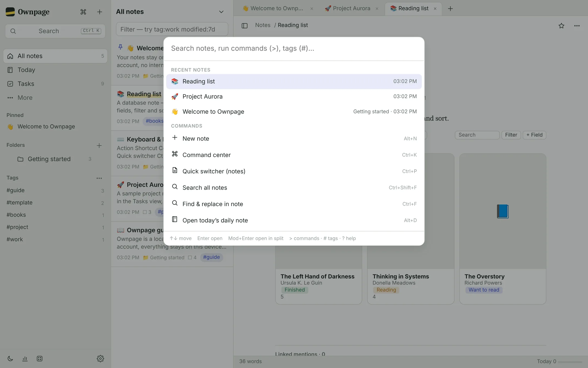The height and width of the screenshot is (368, 588).
Task: Run the Search all notes command
Action: pyautogui.click(x=294, y=188)
